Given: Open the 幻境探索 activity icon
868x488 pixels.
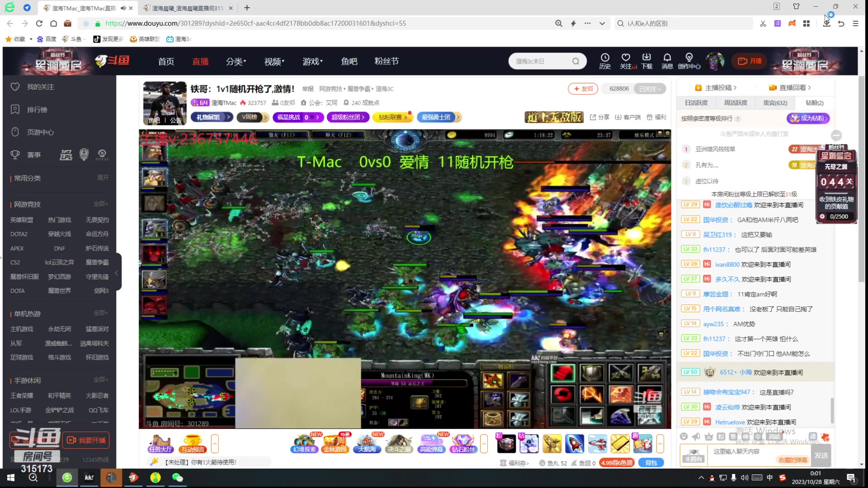Looking at the screenshot, I should click(x=304, y=444).
